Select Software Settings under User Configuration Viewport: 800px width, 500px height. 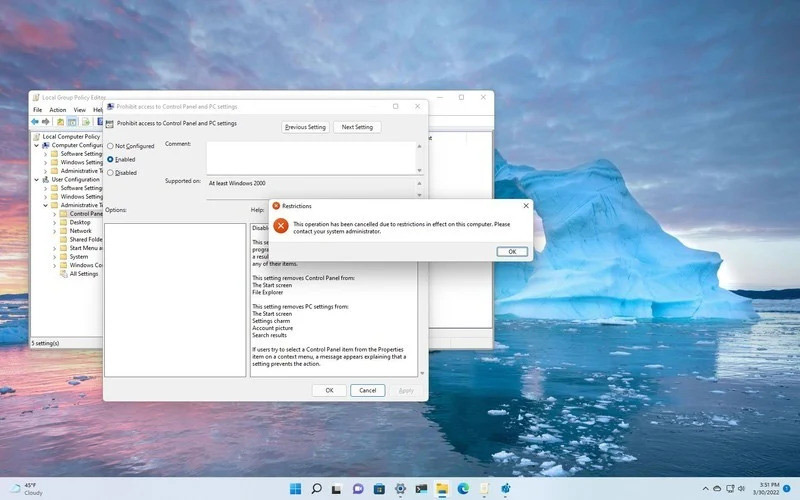tap(82, 188)
